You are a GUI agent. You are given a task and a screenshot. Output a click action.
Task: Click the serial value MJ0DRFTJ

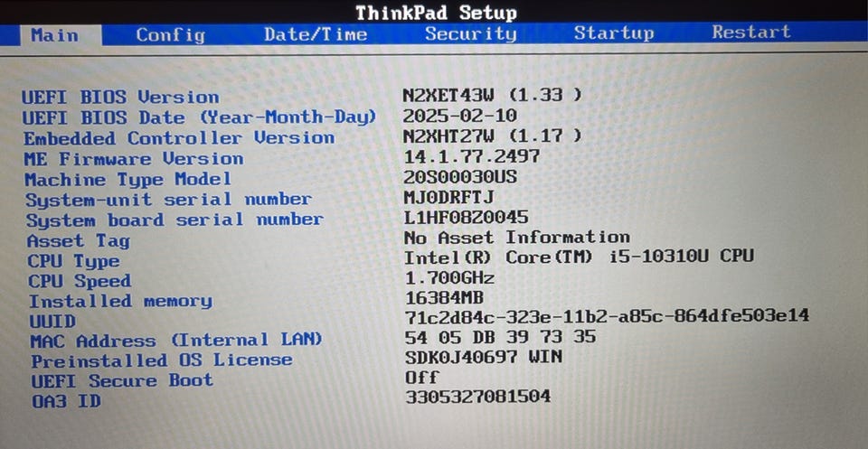449,197
